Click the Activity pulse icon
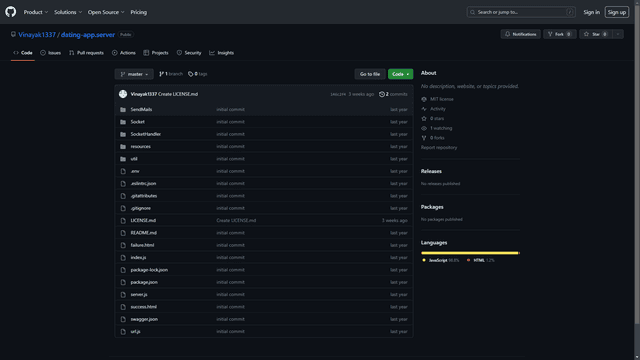Image resolution: width=640 pixels, height=360 pixels. point(424,109)
